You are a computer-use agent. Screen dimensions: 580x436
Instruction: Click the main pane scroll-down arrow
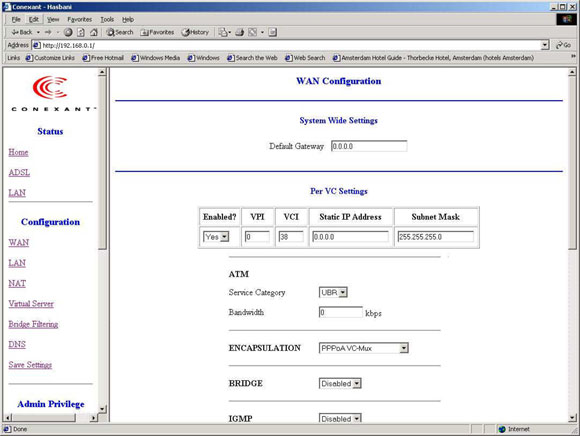[x=572, y=418]
